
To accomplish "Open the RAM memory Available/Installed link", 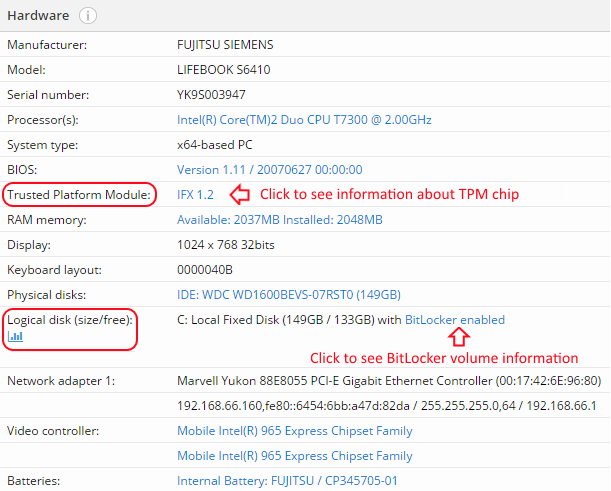I will (280, 220).
